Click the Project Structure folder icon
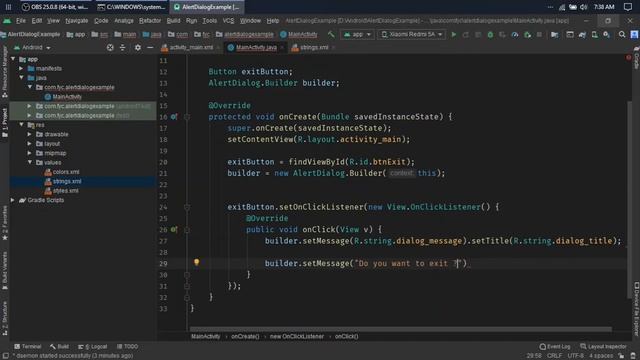640x360 pixels. [554, 35]
